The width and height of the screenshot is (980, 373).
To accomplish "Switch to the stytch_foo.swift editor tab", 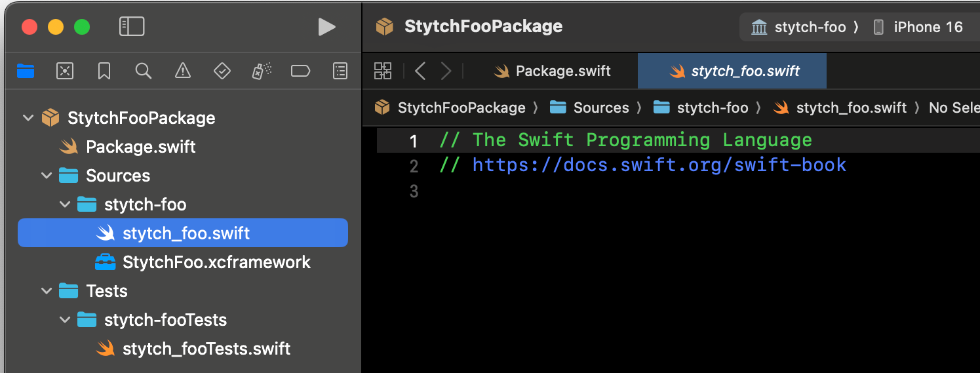I will (732, 71).
